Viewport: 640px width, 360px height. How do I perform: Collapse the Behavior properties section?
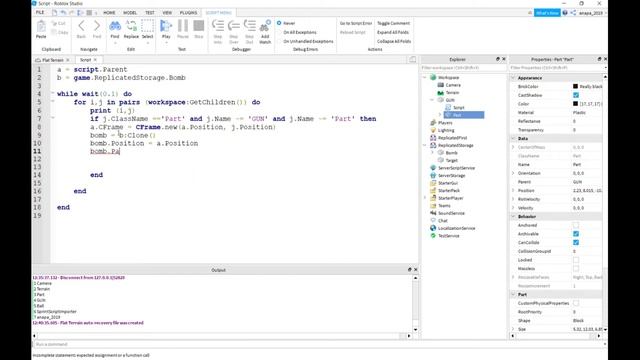[513, 216]
